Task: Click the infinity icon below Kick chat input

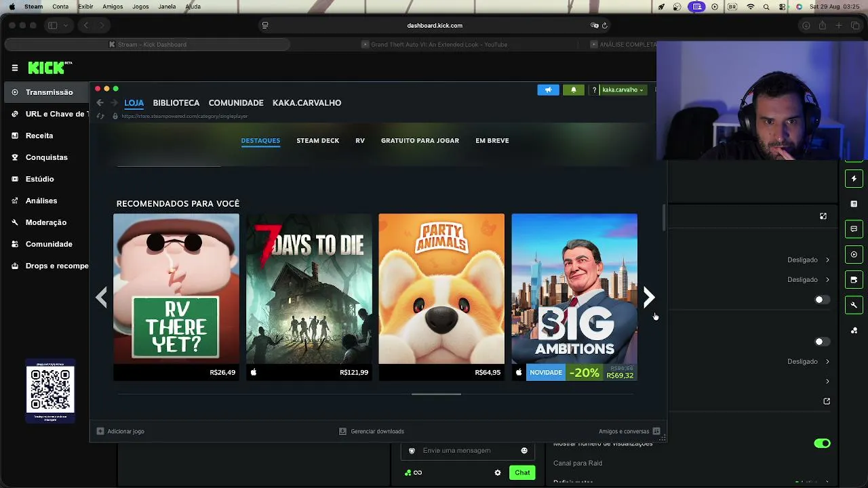Action: tap(418, 472)
